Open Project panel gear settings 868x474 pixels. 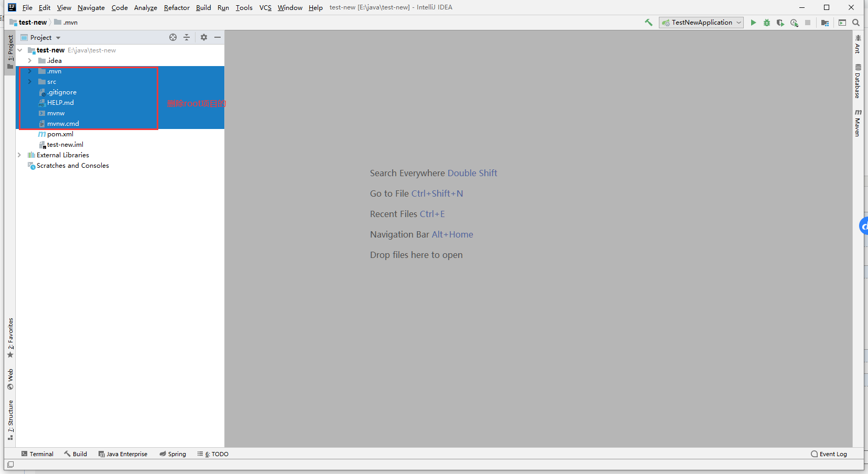204,37
